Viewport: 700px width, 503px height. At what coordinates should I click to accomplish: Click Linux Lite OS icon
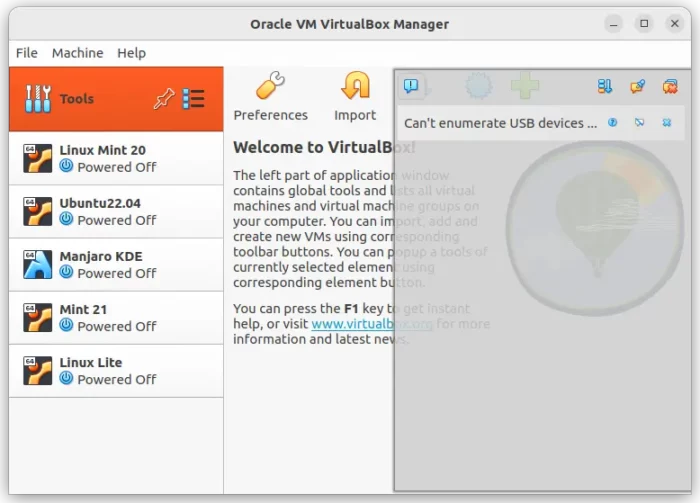38,371
